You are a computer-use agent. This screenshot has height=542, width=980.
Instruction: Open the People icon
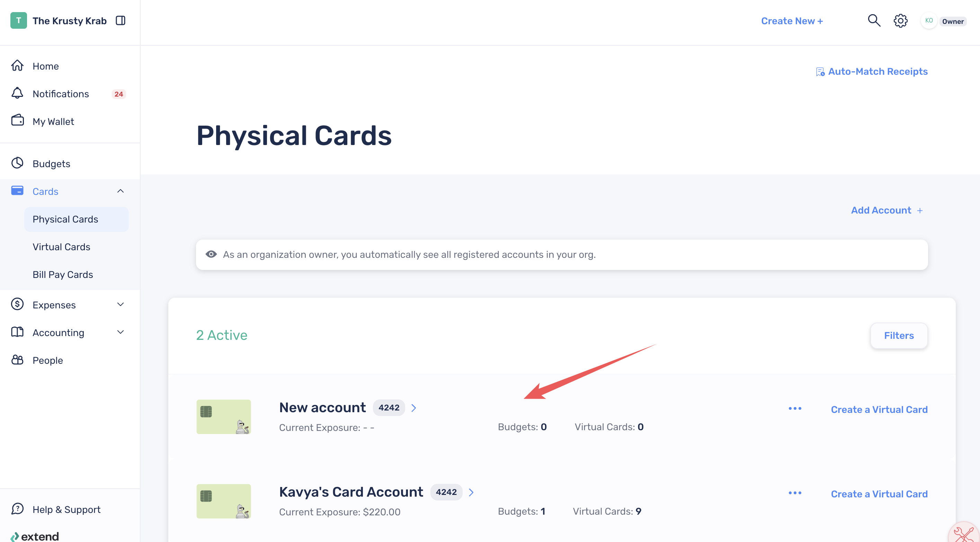(17, 360)
